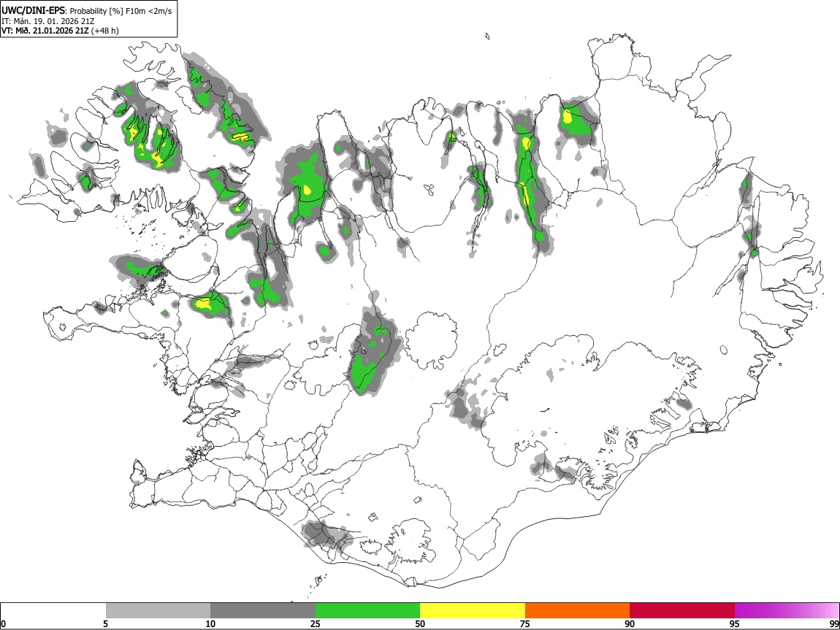Click the legend label 10
Image resolution: width=840 pixels, height=630 pixels.
(x=210, y=623)
